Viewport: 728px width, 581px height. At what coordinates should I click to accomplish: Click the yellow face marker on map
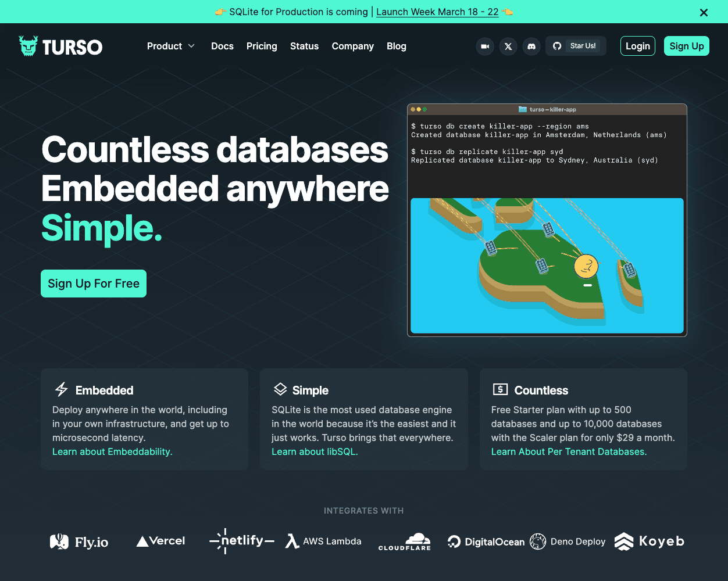tap(586, 266)
